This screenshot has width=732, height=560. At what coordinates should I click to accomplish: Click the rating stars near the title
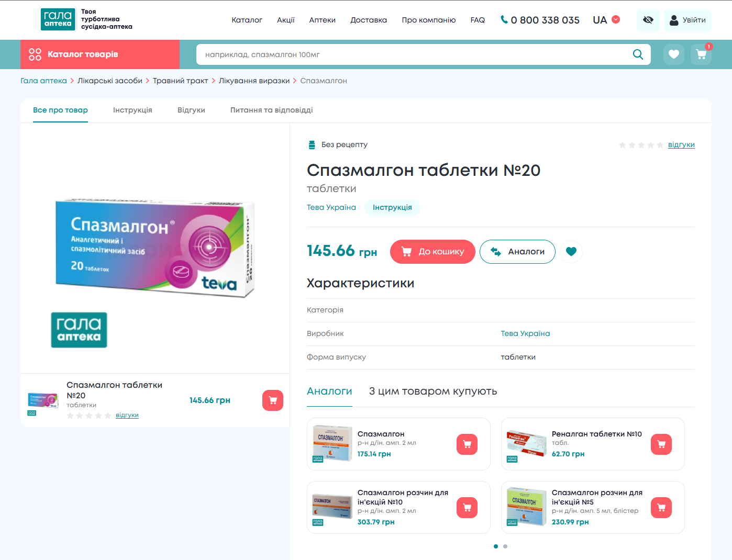tap(641, 145)
